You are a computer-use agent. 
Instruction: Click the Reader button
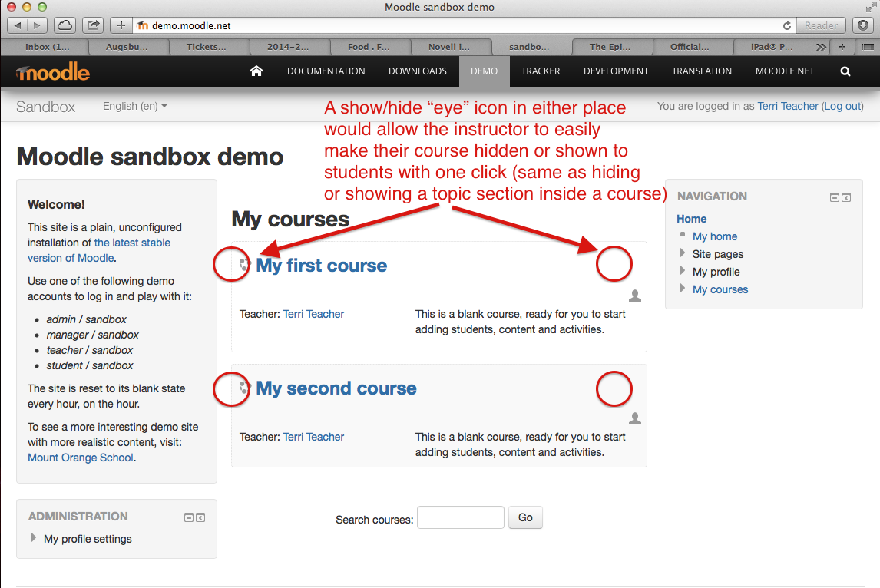point(821,26)
